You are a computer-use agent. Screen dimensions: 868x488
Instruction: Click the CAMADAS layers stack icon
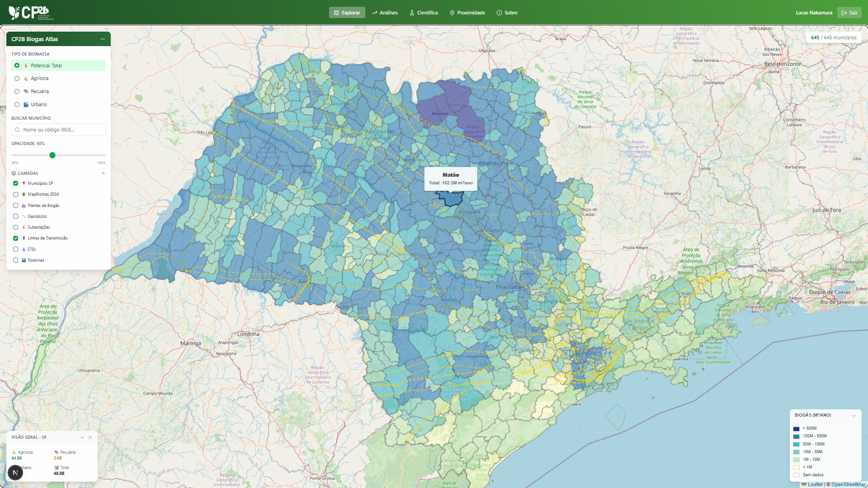tap(14, 173)
